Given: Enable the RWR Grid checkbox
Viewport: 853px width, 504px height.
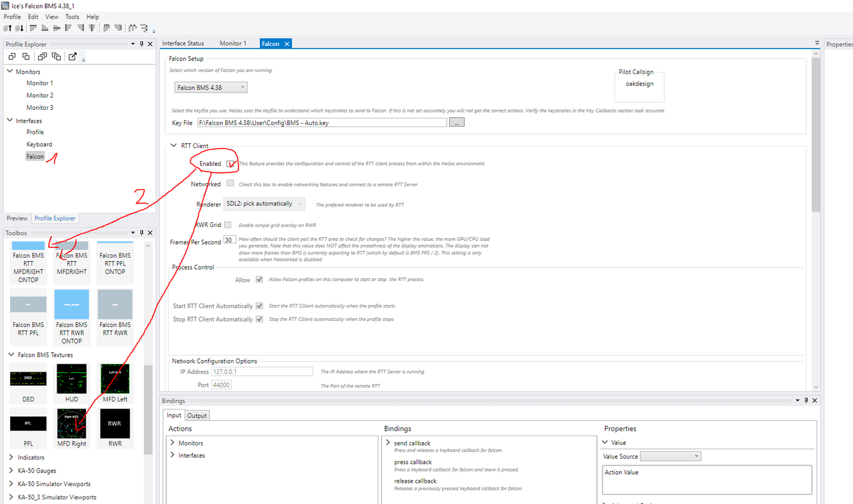Looking at the screenshot, I should click(228, 225).
